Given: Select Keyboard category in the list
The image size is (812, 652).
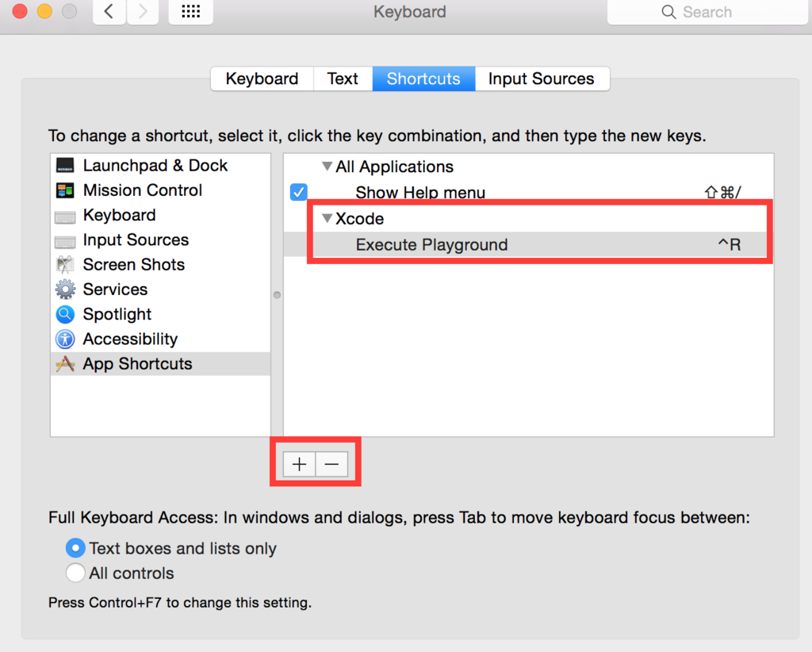Looking at the screenshot, I should (x=160, y=215).
